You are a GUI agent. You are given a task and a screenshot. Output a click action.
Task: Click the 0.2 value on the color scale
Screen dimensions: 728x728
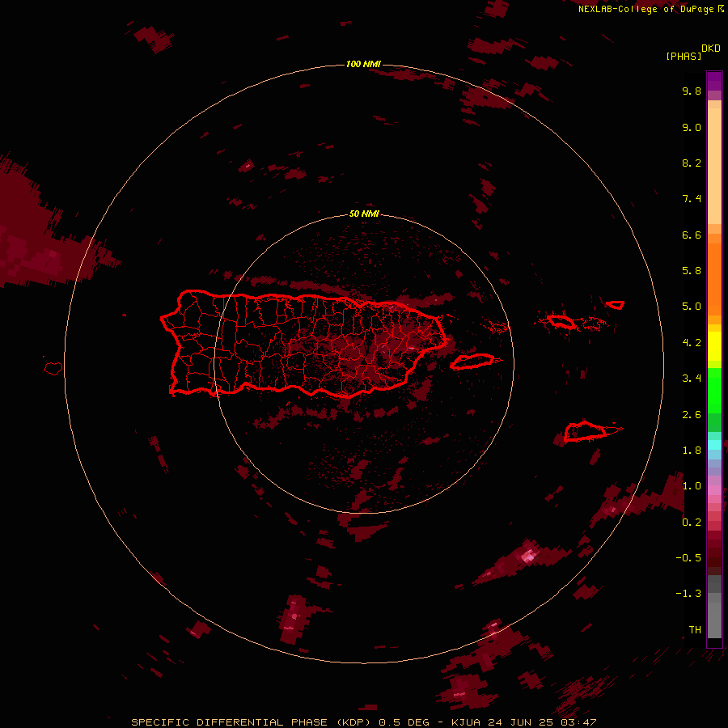tap(692, 523)
